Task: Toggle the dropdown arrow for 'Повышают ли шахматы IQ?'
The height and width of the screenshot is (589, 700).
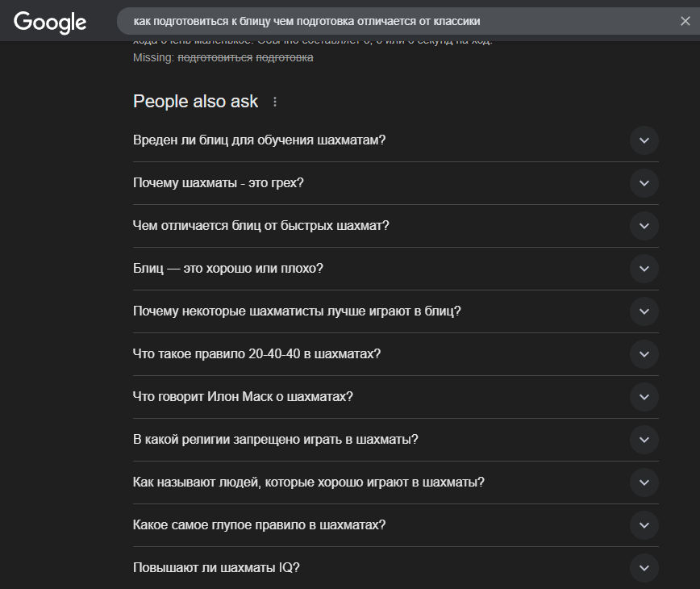Action: pos(644,568)
